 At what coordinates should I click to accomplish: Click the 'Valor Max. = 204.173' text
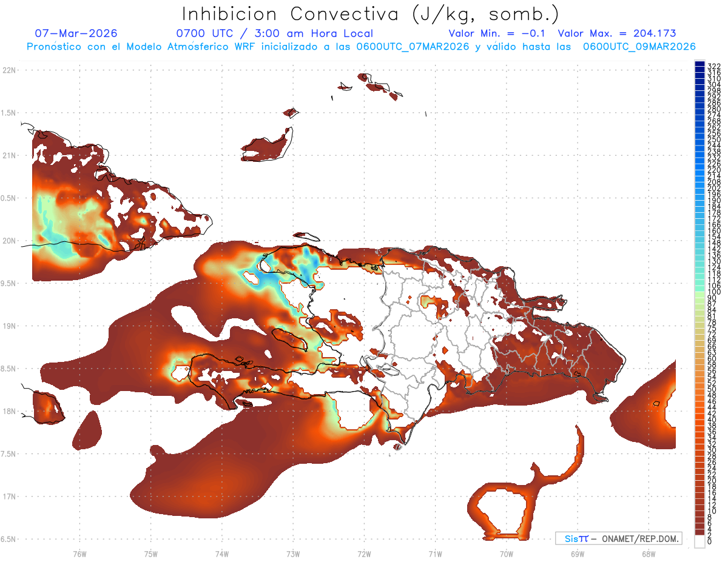pyautogui.click(x=617, y=33)
